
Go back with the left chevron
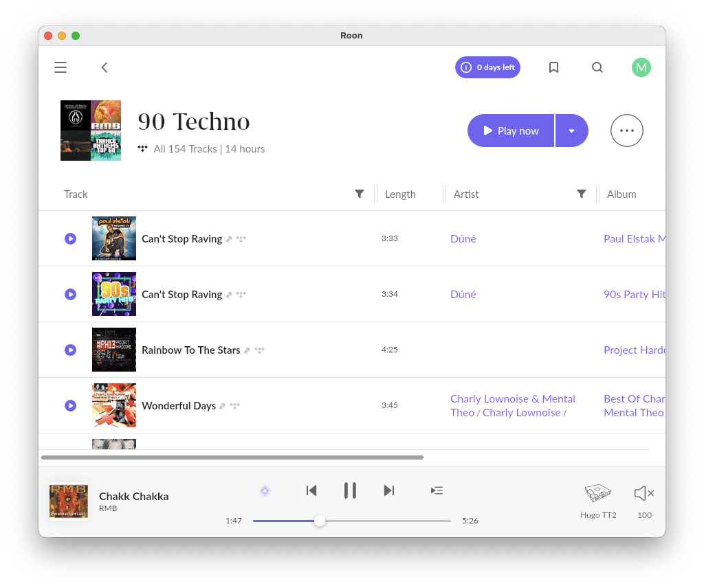tap(104, 67)
